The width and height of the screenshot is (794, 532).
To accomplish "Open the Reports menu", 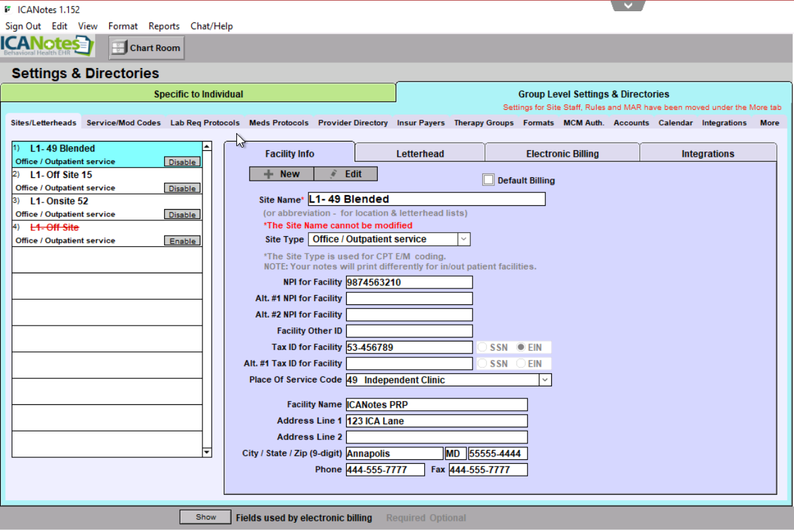I will (x=163, y=26).
